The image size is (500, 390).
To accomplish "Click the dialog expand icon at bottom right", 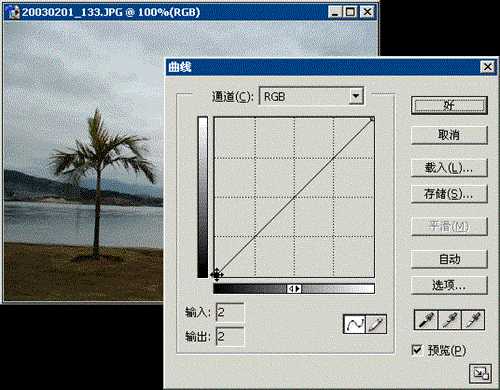I will click(480, 374).
